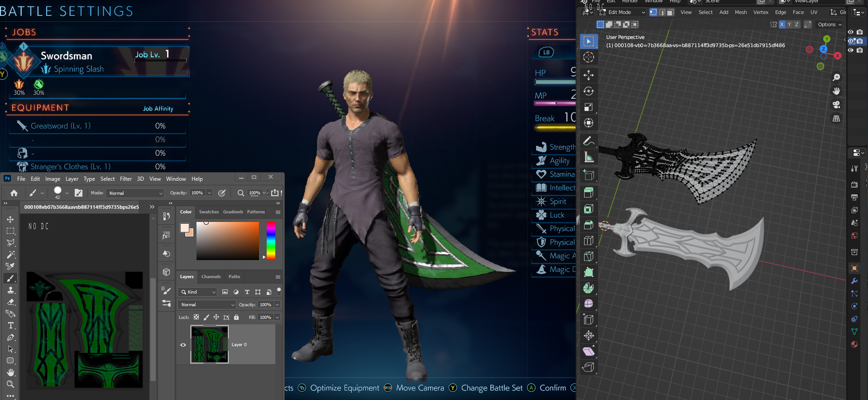Open the brush preset picker arrow
868x400 pixels.
[x=67, y=193]
